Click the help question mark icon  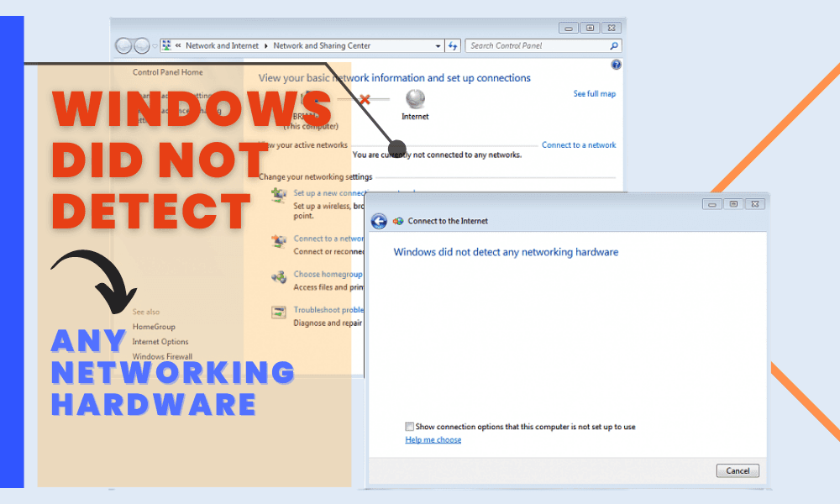click(x=616, y=65)
